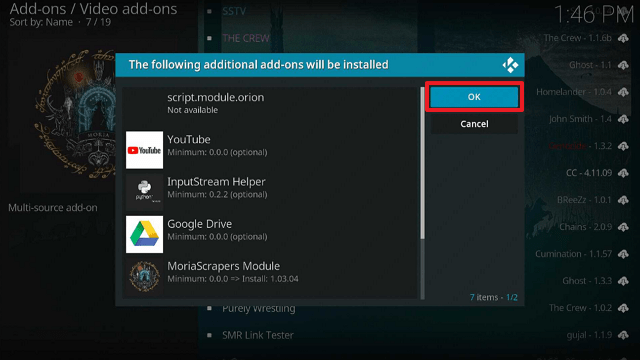Image resolution: width=640 pixels, height=360 pixels.
Task: Confirm installation with the OK button
Action: (474, 97)
